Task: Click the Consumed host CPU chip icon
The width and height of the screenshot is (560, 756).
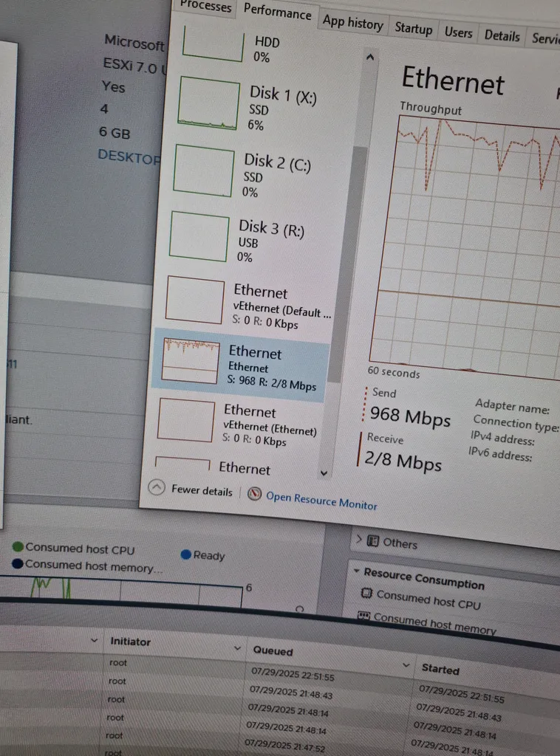Action: [364, 594]
